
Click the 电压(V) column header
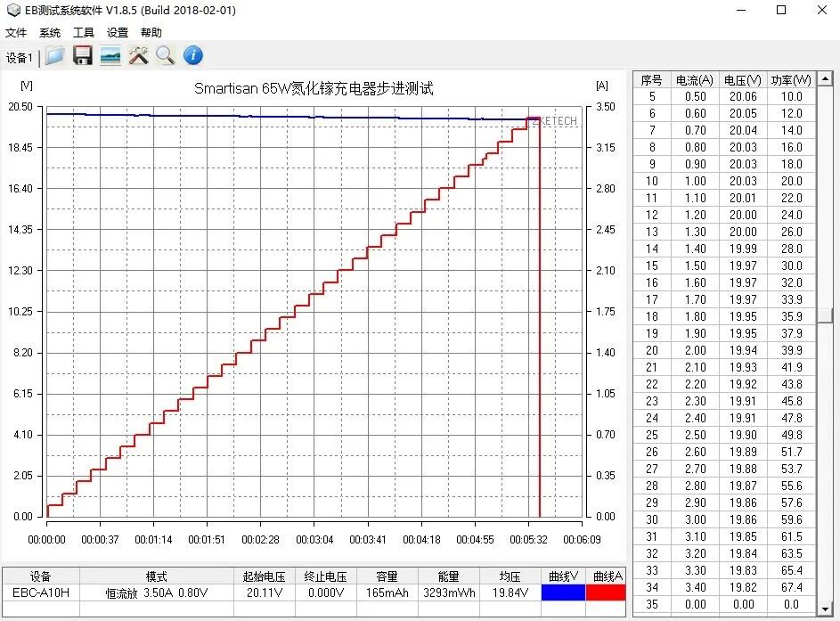[743, 80]
